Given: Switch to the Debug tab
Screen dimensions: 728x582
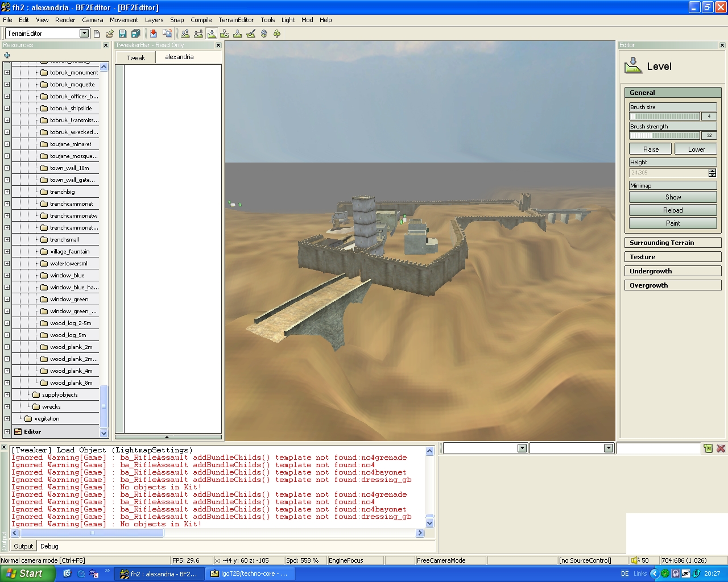Looking at the screenshot, I should (x=49, y=546).
